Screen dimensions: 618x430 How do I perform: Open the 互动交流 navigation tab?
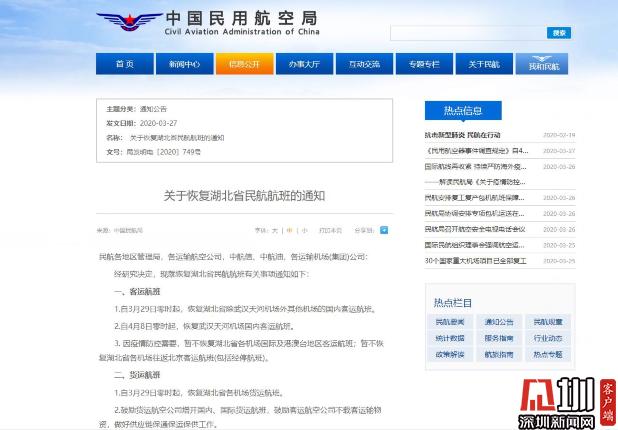(364, 64)
